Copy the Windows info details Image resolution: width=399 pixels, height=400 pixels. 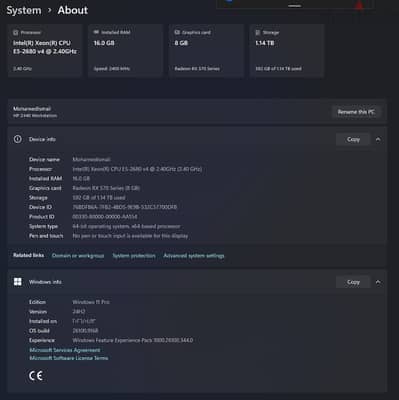point(353,282)
